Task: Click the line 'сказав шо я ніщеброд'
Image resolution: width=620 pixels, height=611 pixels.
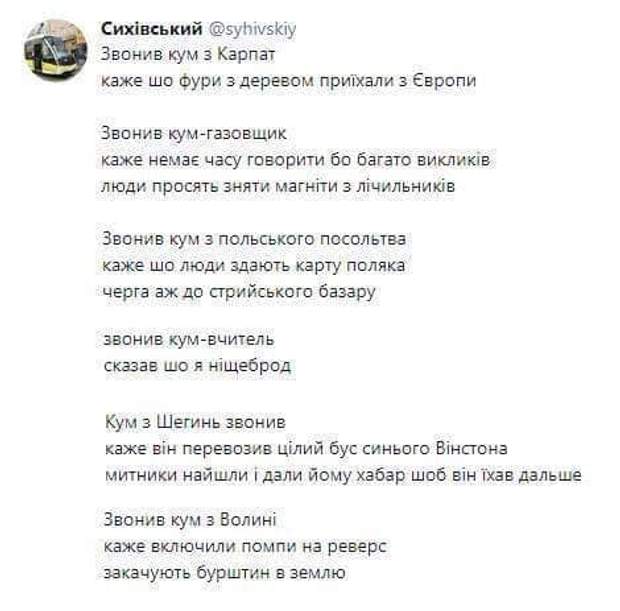Action: click(196, 366)
